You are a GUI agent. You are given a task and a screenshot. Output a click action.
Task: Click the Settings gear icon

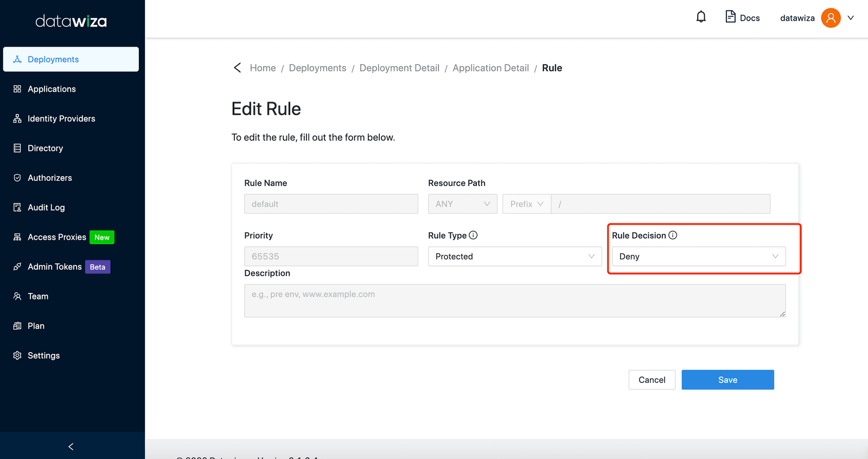coord(17,355)
